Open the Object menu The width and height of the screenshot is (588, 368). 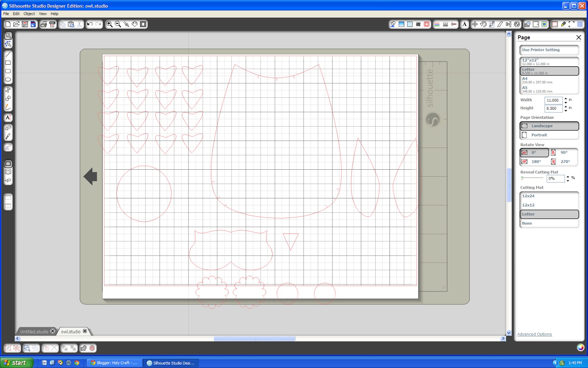click(29, 14)
